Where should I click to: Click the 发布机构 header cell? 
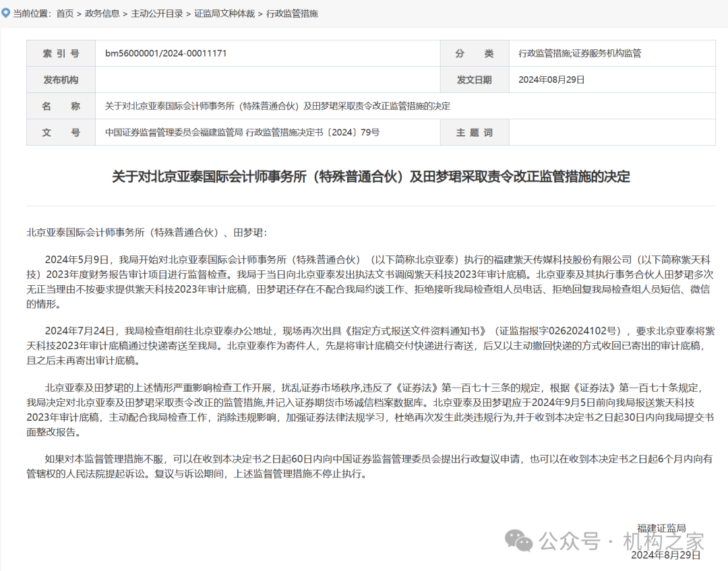pyautogui.click(x=61, y=80)
